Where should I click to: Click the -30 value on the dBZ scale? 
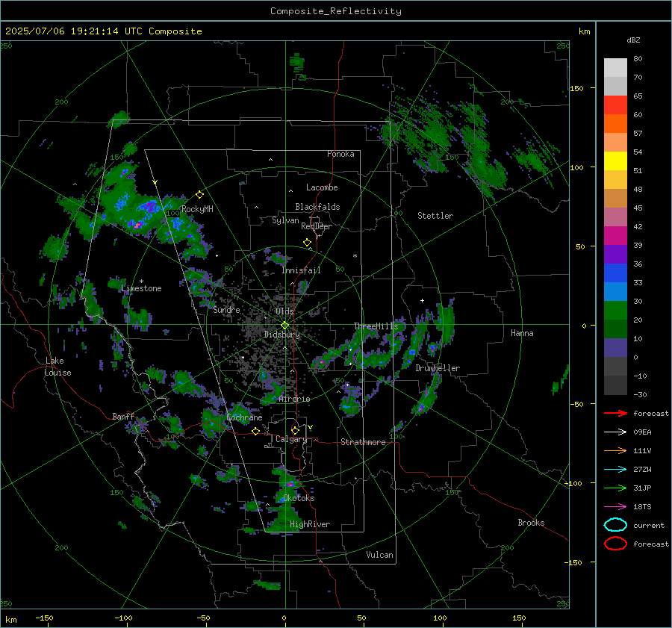640,394
